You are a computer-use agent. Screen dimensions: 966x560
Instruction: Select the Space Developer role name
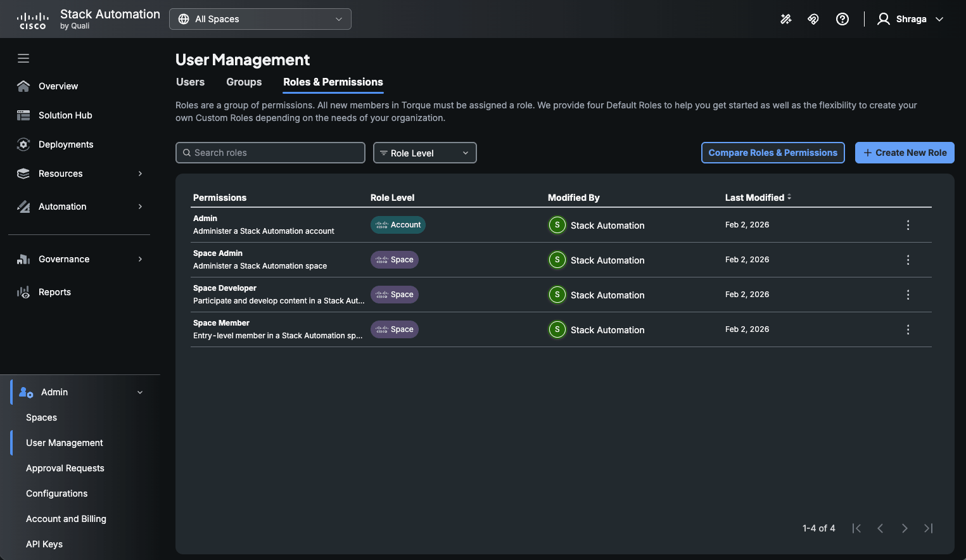(x=225, y=288)
